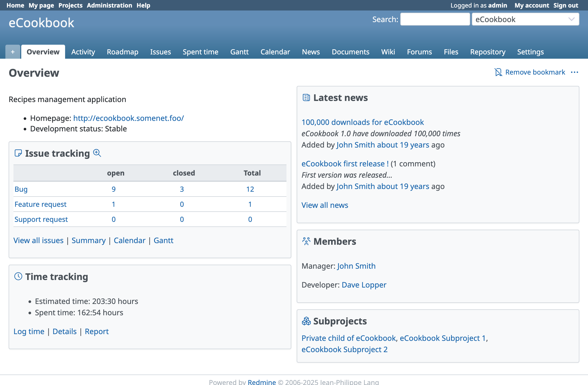Click the Latest news newspaper icon

tap(306, 97)
